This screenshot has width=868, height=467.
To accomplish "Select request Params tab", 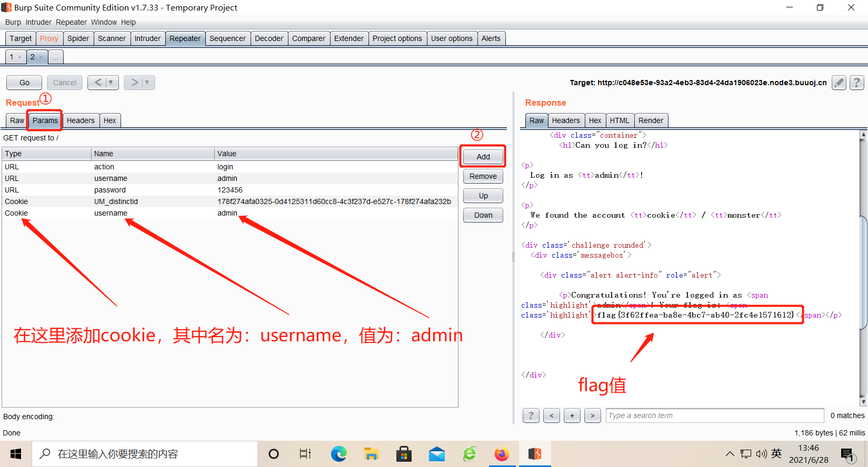I will (45, 120).
